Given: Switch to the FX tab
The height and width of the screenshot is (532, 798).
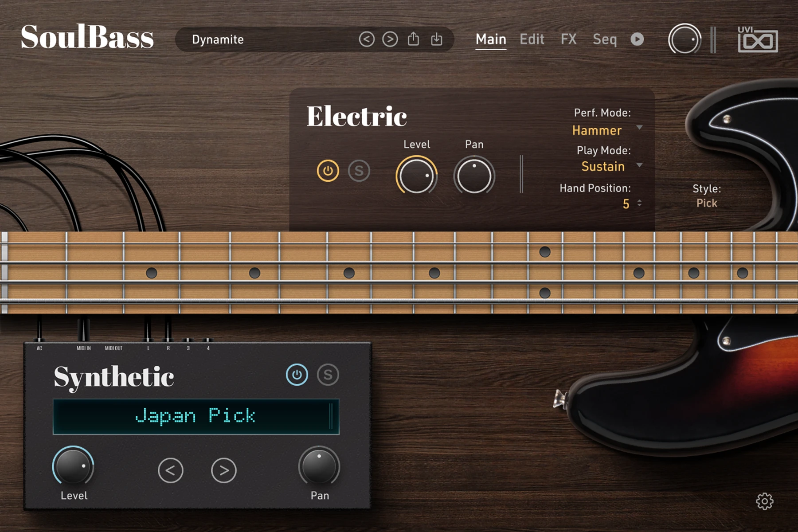Looking at the screenshot, I should point(569,39).
